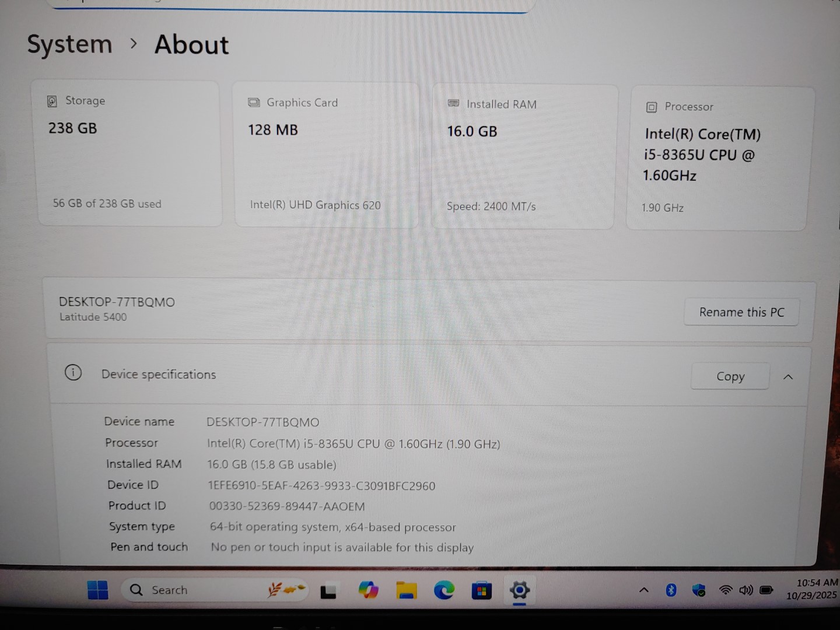This screenshot has height=630, width=840.
Task: Click '16.0 GB (15.8 GB usable)' value
Action: (x=272, y=465)
